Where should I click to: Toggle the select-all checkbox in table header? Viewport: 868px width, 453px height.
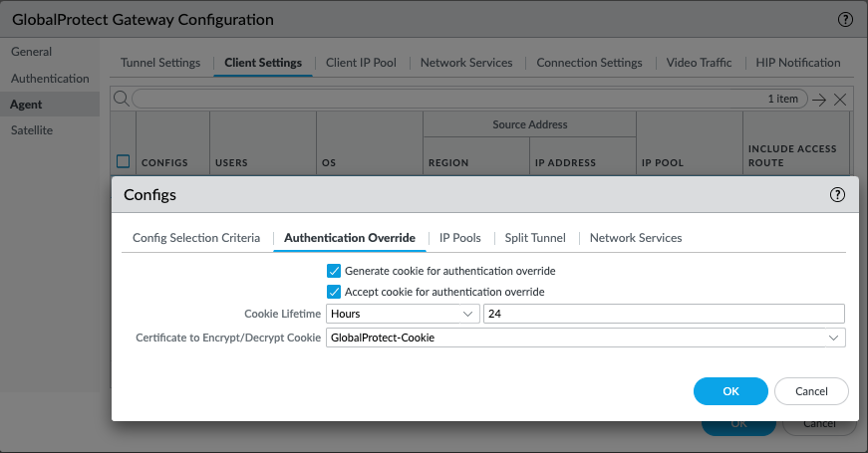click(124, 161)
